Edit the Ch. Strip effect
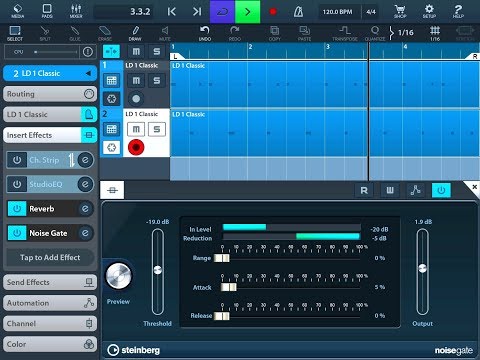Viewport: 480px width, 360px height. click(x=85, y=160)
